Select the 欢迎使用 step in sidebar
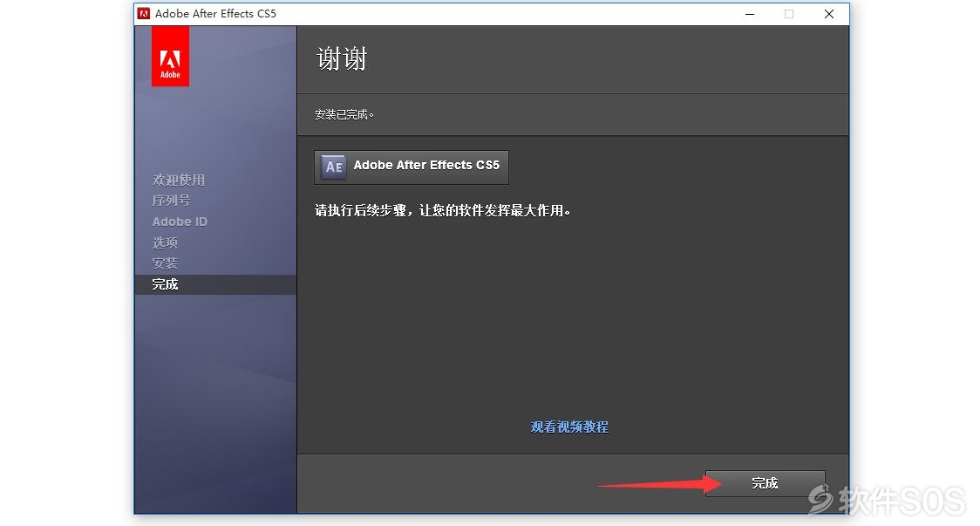The width and height of the screenshot is (980, 526). click(179, 180)
